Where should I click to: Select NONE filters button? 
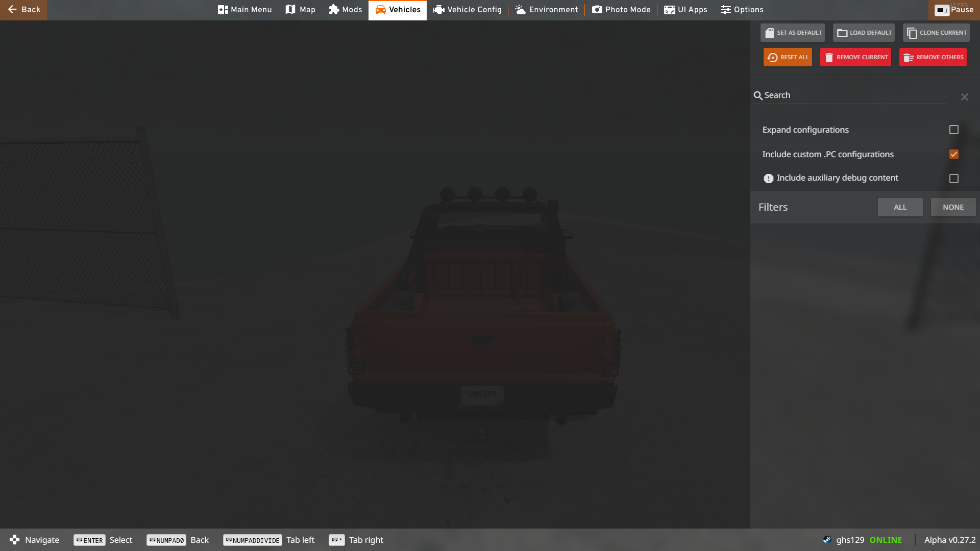[x=953, y=207]
